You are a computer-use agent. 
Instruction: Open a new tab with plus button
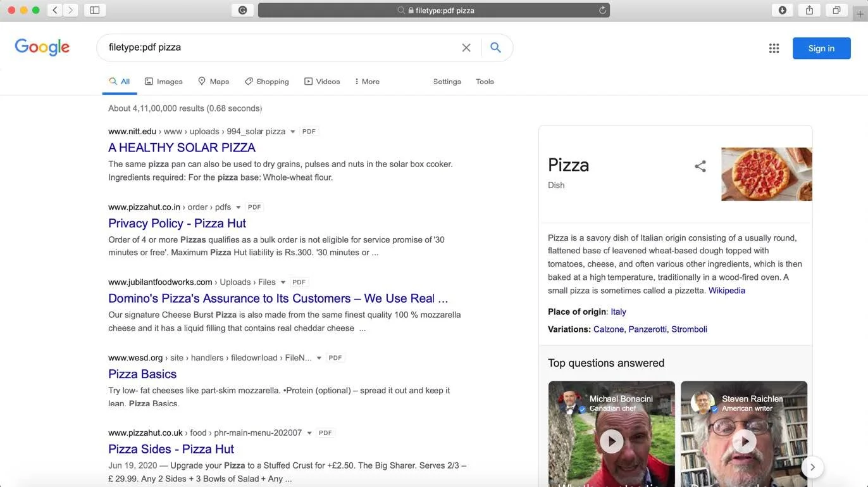pyautogui.click(x=859, y=15)
